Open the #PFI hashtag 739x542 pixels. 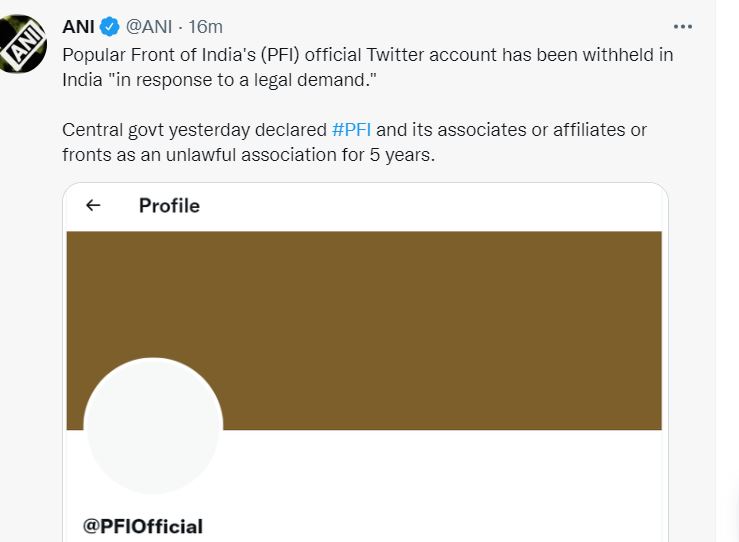click(351, 130)
